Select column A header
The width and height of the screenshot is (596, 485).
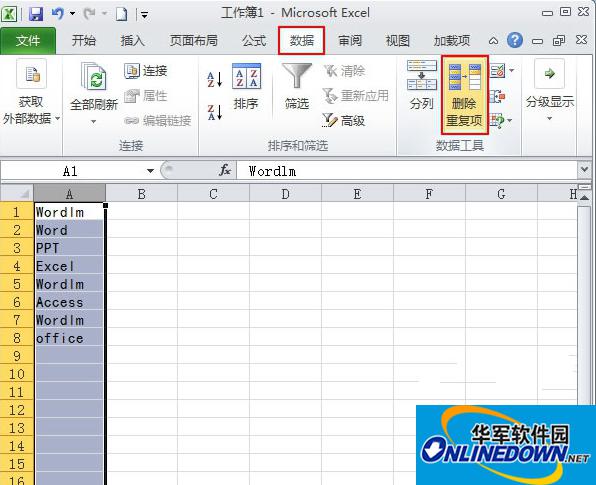(x=69, y=193)
